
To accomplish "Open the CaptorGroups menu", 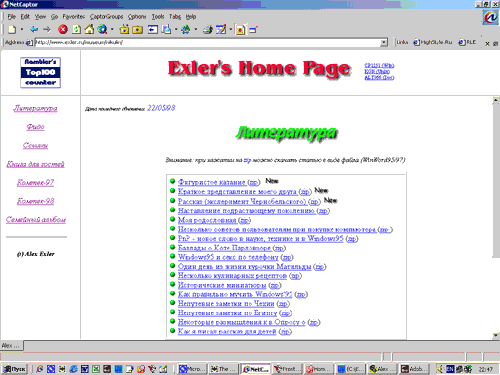I will [106, 16].
